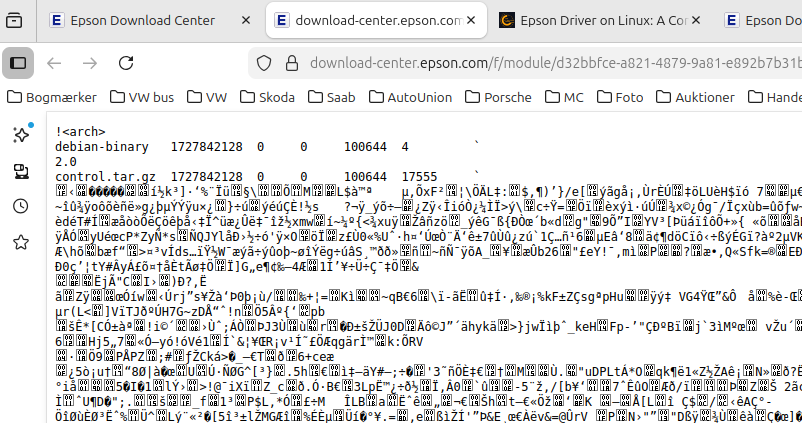Click the browser Back arrow
Image resolution: width=802 pixels, height=423 pixels.
coord(54,63)
